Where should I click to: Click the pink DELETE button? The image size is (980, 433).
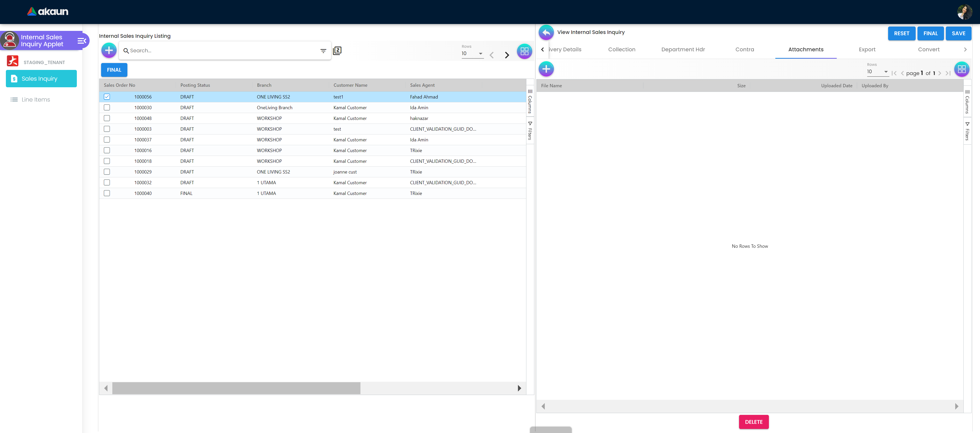tap(753, 422)
